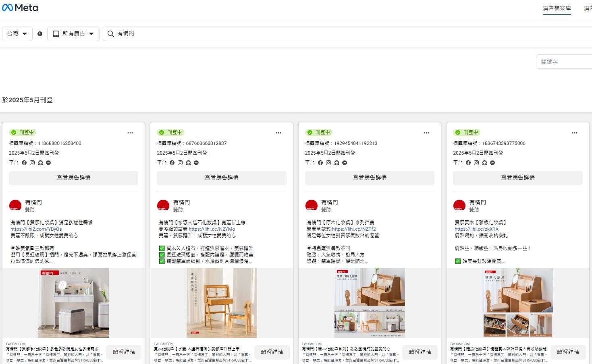
Task: Click Audience Network icon on ad 1929454041192213
Action: 337,163
